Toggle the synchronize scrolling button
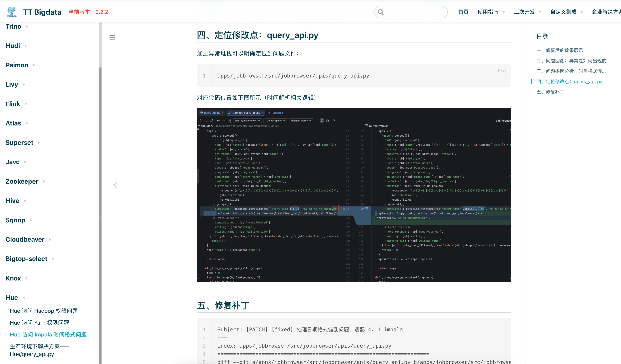The height and width of the screenshot is (364, 621). click(322, 121)
